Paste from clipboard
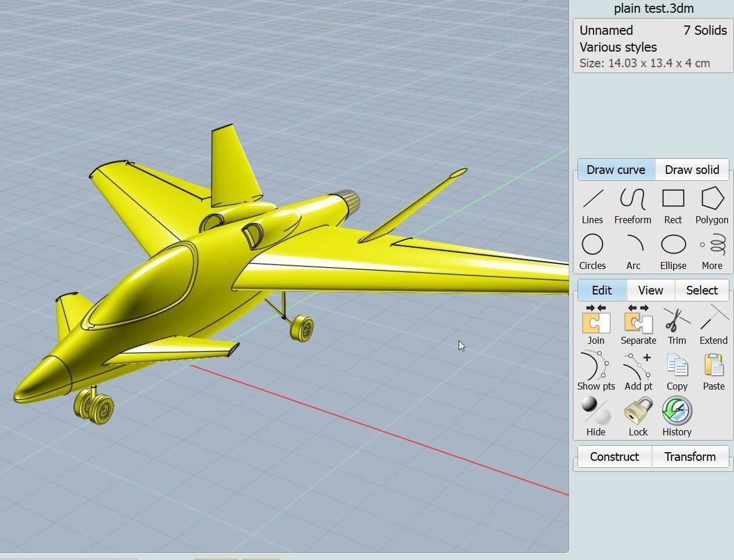Image resolution: width=734 pixels, height=560 pixels. pos(714,372)
